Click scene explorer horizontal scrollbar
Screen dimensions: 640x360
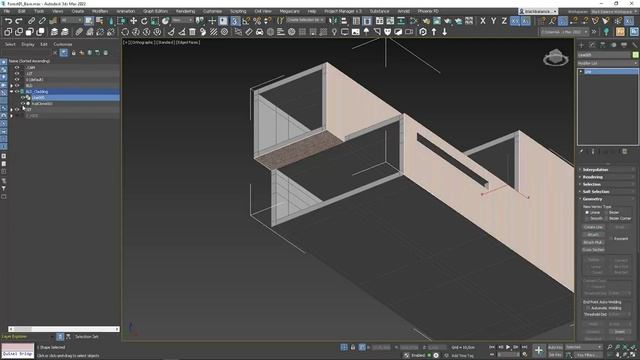click(64, 329)
